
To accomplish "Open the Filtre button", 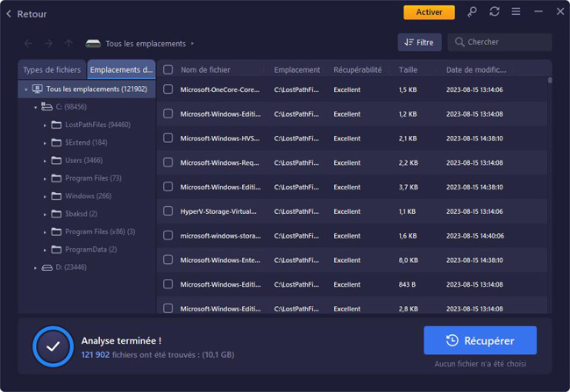I will 419,42.
